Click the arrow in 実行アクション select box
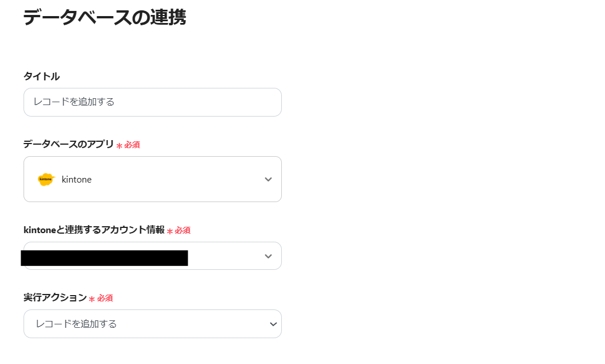 tap(273, 324)
